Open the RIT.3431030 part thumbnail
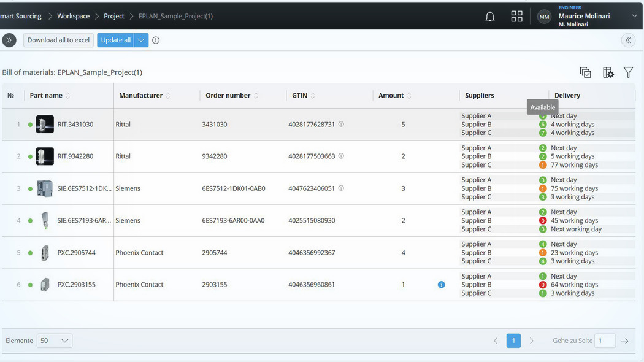This screenshot has height=362, width=644. 45,124
